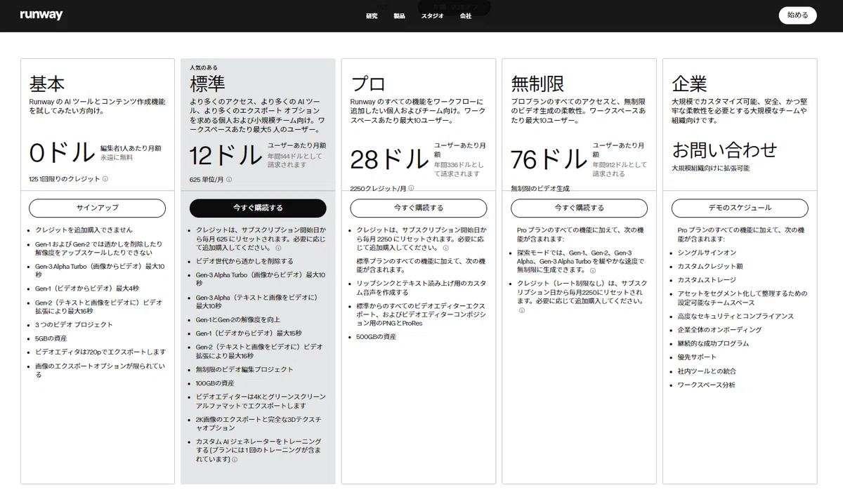Click the 始める button in the header
This screenshot has width=843, height=504.
[797, 15]
